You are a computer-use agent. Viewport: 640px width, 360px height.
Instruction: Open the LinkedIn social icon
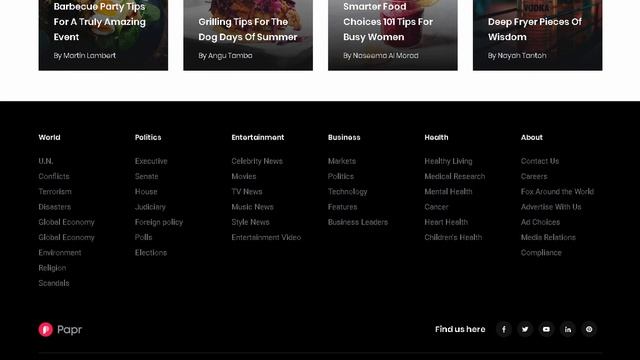(568, 329)
